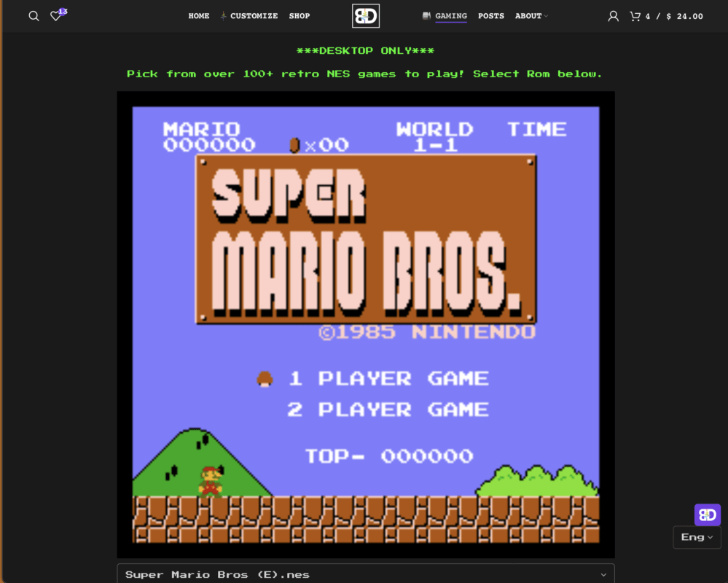Open the search magnifier icon
The image size is (728, 583).
(34, 16)
